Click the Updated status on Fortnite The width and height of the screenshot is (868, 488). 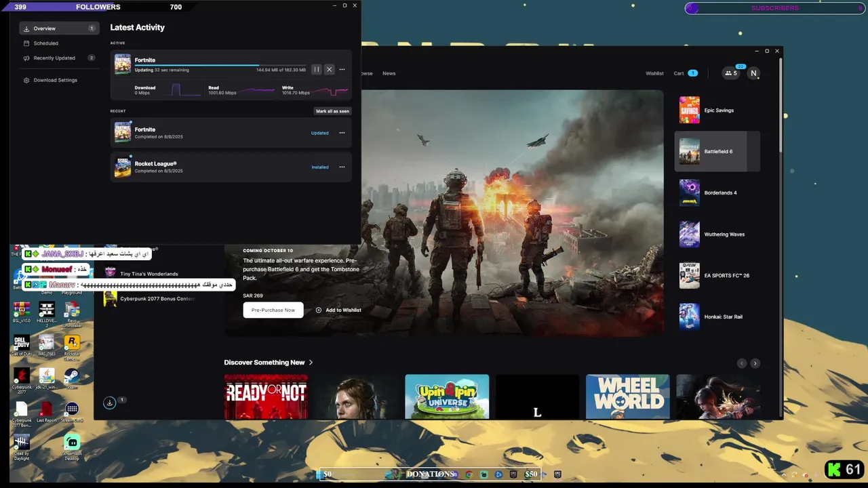[319, 133]
